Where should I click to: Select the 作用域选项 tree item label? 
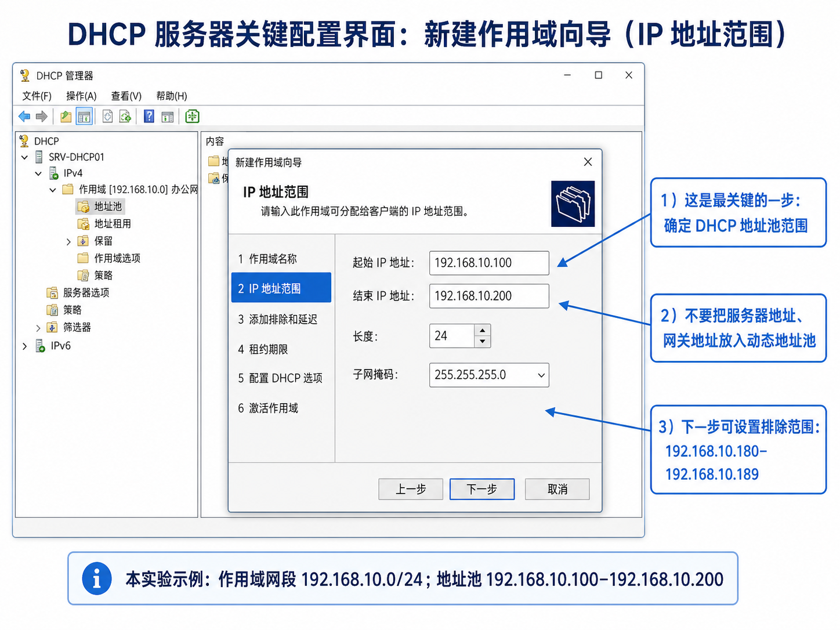[x=117, y=258]
